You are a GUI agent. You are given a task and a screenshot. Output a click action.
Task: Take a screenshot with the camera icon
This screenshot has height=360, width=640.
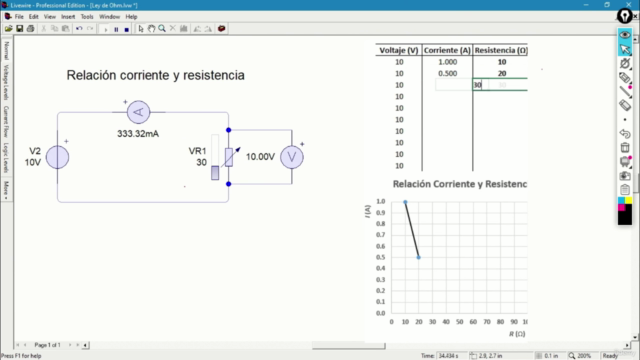click(625, 176)
